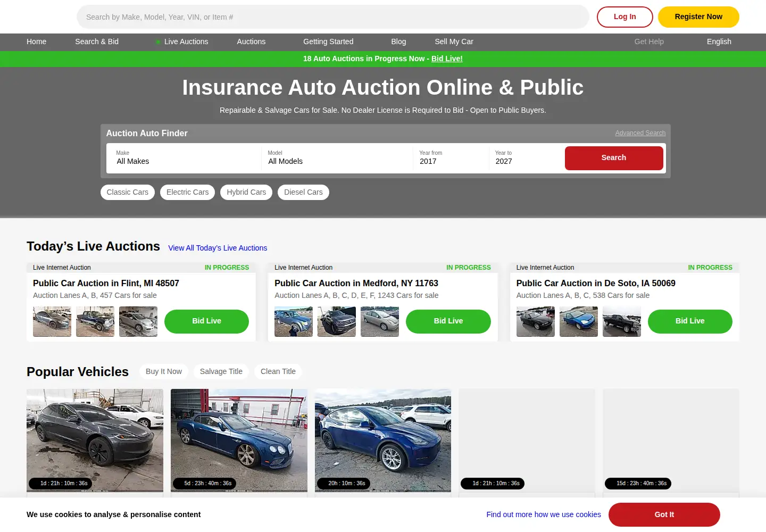
Task: Filter Popular Vehicles by Clean Title
Action: (x=278, y=371)
